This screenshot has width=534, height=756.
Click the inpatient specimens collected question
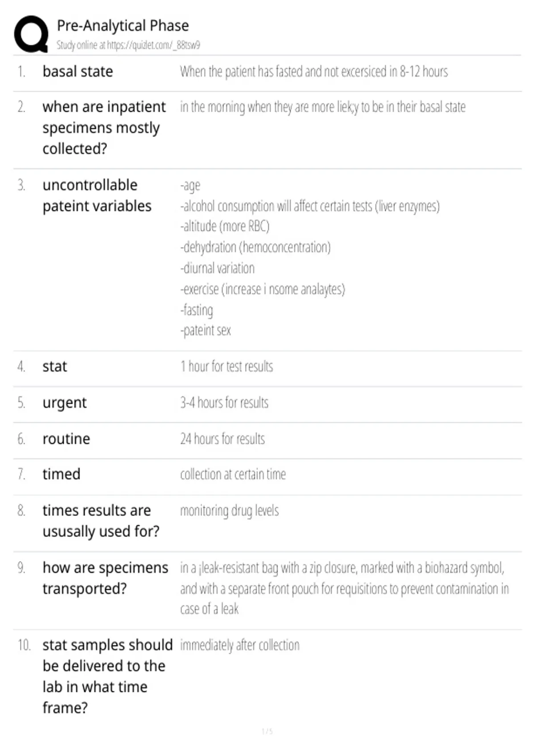click(104, 128)
